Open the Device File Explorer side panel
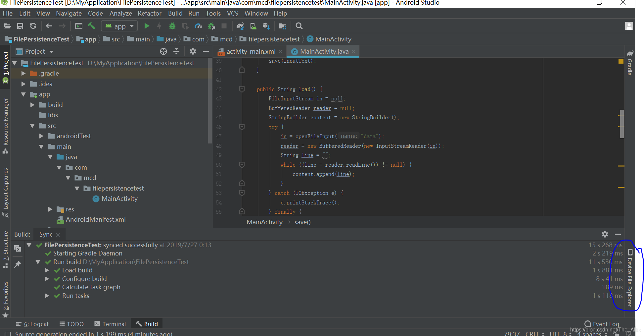Screen dimensions: 644x336 630,278
